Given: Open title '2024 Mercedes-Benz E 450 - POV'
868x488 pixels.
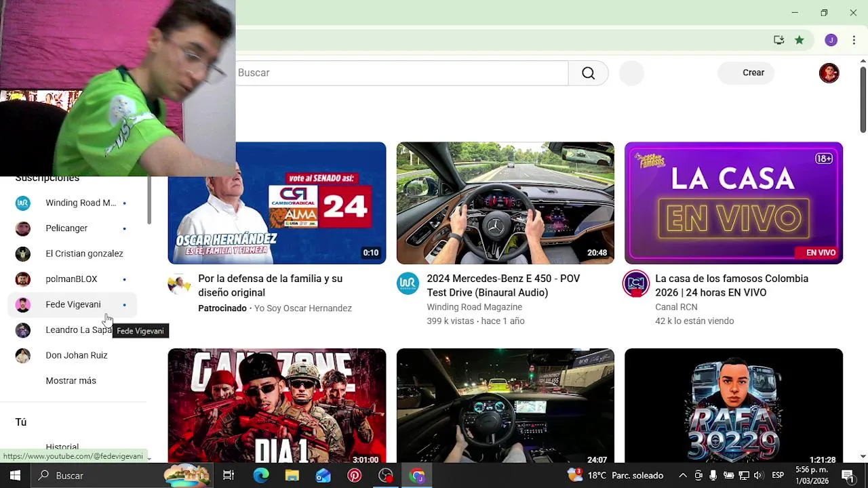Looking at the screenshot, I should pos(503,286).
